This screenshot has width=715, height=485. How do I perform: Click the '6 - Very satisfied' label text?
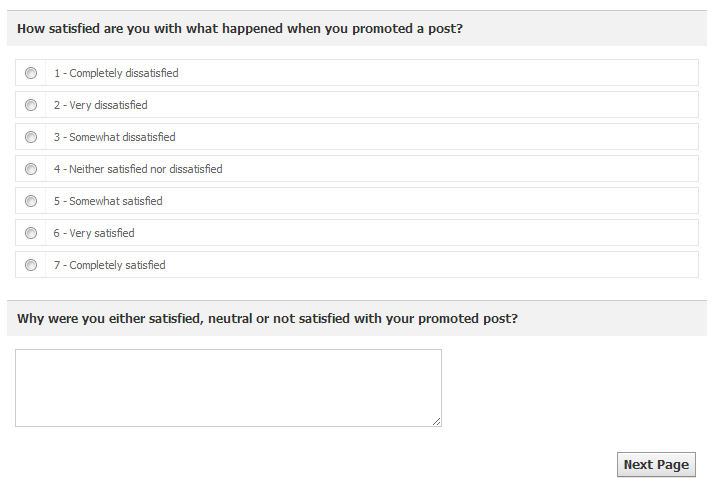click(94, 233)
